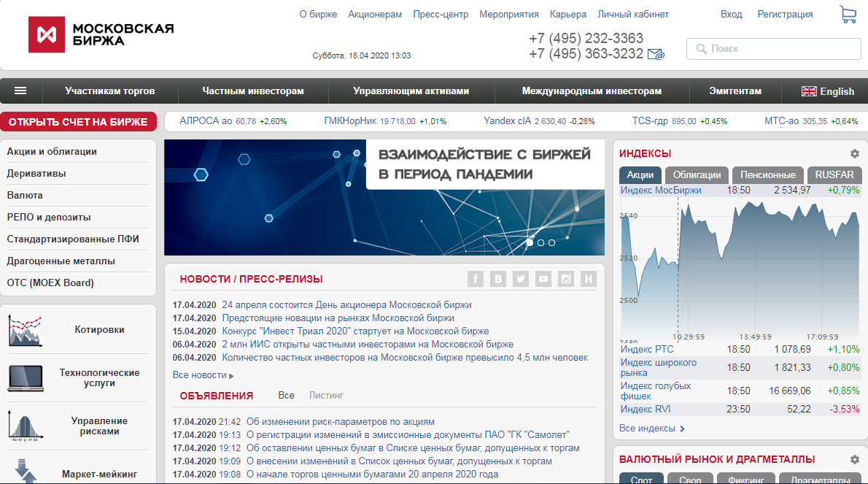Image resolution: width=868 pixels, height=484 pixels.
Task: Expand Все новости arrow link
Action: coord(203,375)
